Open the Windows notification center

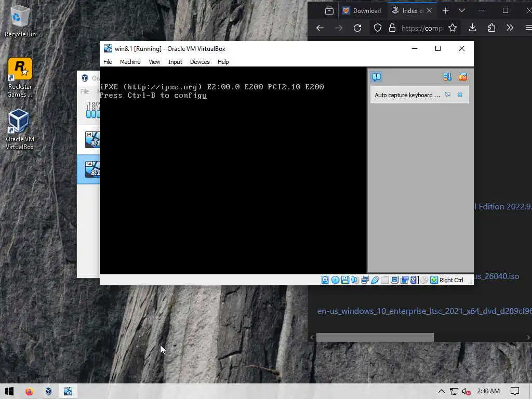[x=515, y=391]
